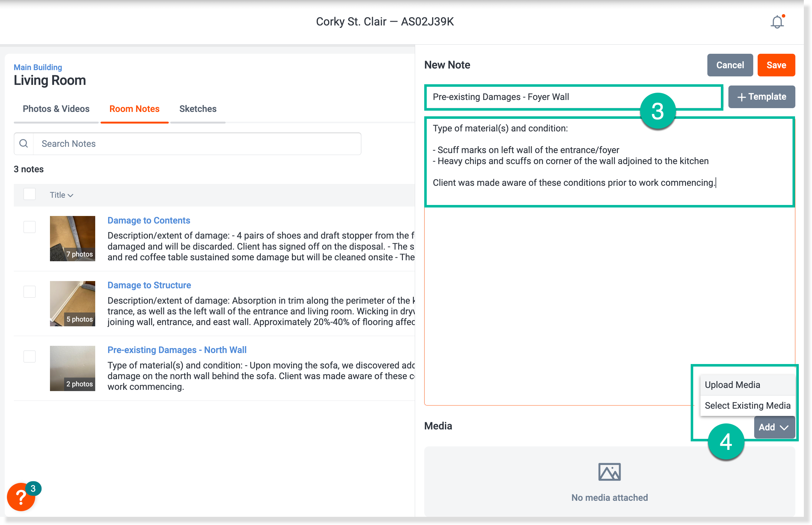Screen dimensions: 812x525
Task: Check the Damage to Structure note checkbox
Action: [29, 291]
